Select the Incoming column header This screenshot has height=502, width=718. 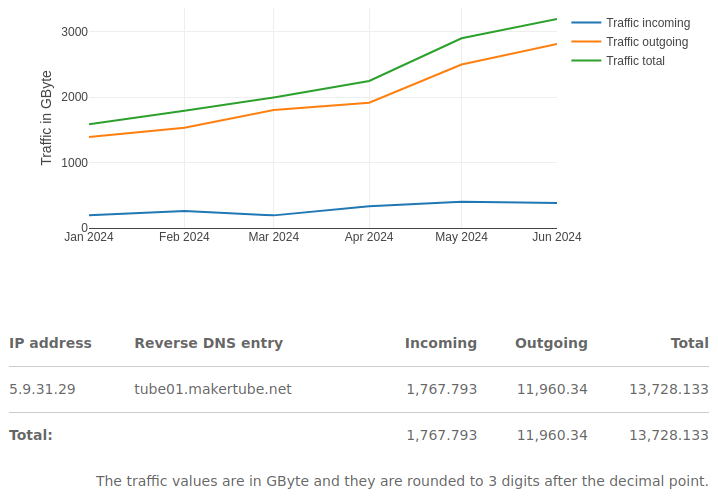pyautogui.click(x=441, y=343)
